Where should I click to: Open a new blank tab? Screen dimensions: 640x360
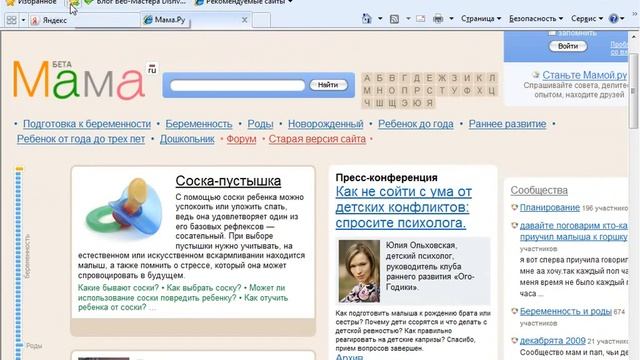click(261, 20)
